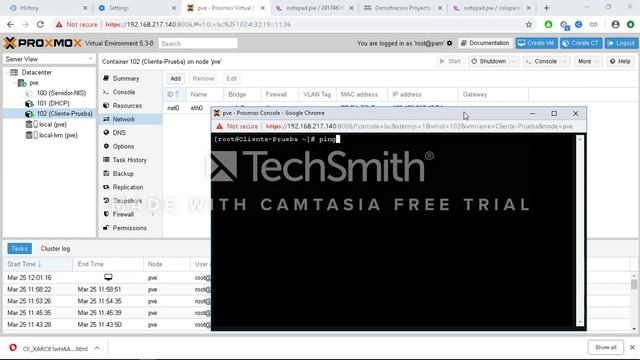Click the Start button
This screenshot has width=640, height=360.
(x=450, y=61)
